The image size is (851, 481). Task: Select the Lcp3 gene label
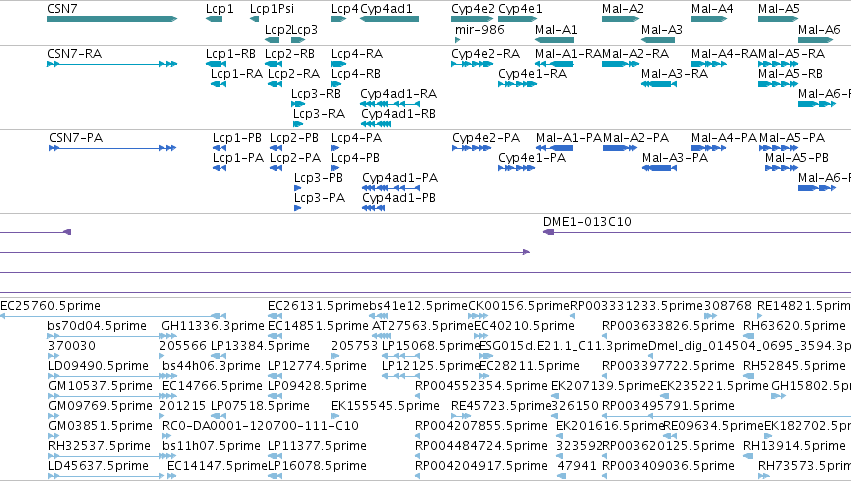pos(304,30)
